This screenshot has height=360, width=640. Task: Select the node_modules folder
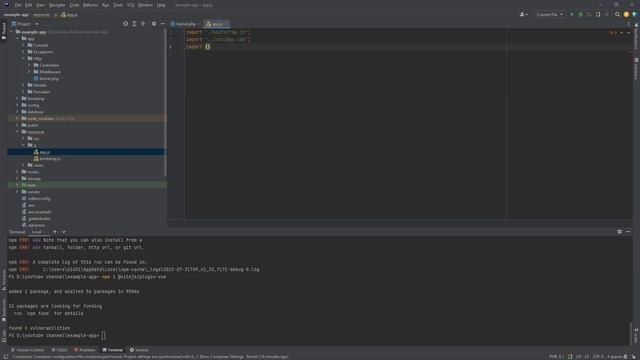coord(40,118)
